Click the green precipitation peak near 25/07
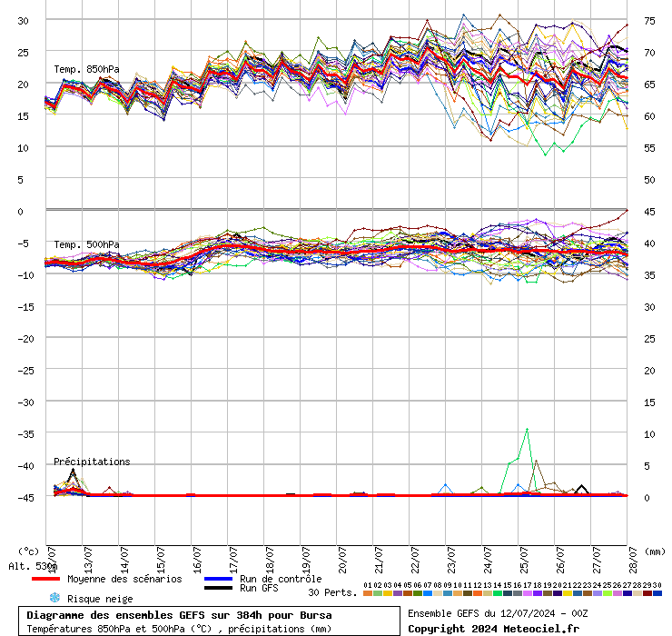 pos(527,429)
